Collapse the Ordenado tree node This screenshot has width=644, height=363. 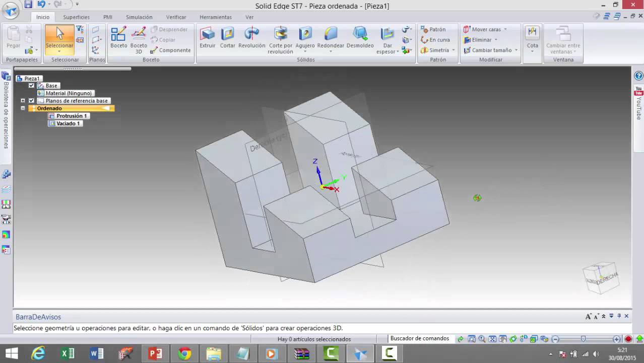[x=23, y=108]
